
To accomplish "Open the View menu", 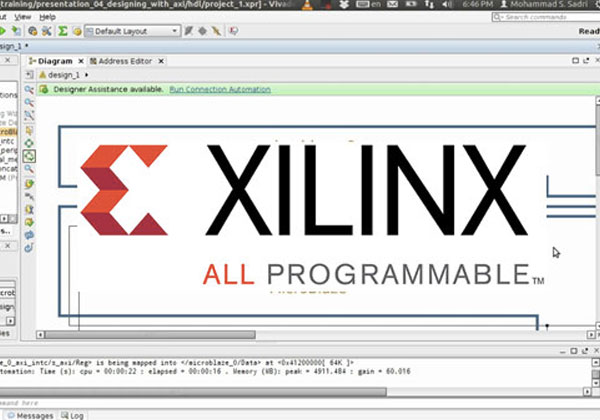I will 23,17.
